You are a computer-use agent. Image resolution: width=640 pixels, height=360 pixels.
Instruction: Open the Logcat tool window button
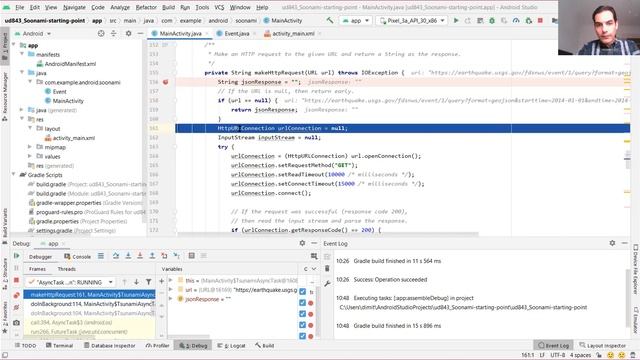pos(231,345)
